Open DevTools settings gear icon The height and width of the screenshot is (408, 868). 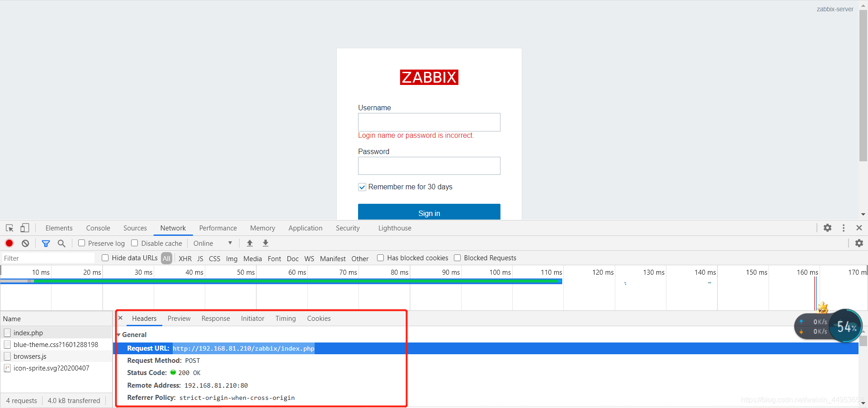point(827,228)
